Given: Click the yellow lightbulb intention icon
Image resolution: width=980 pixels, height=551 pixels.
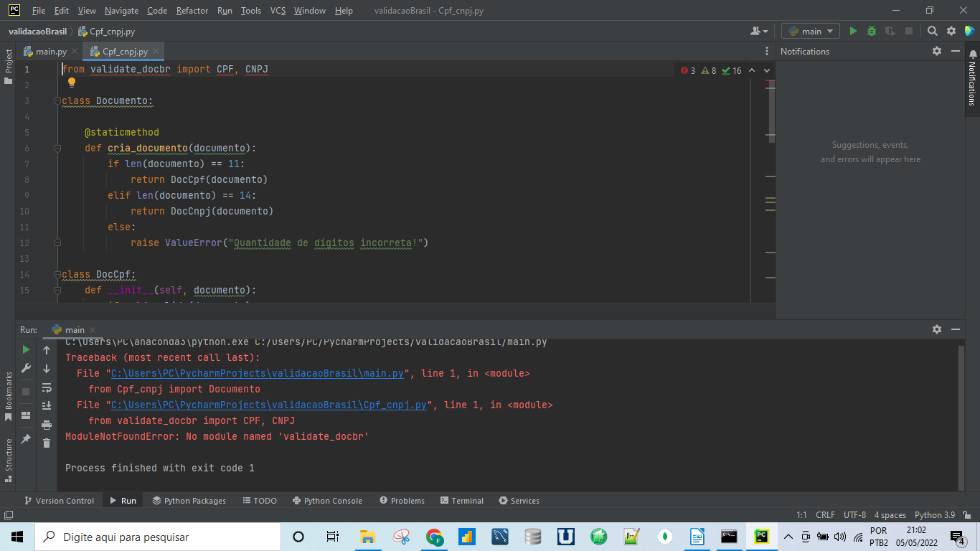Looking at the screenshot, I should coord(72,83).
